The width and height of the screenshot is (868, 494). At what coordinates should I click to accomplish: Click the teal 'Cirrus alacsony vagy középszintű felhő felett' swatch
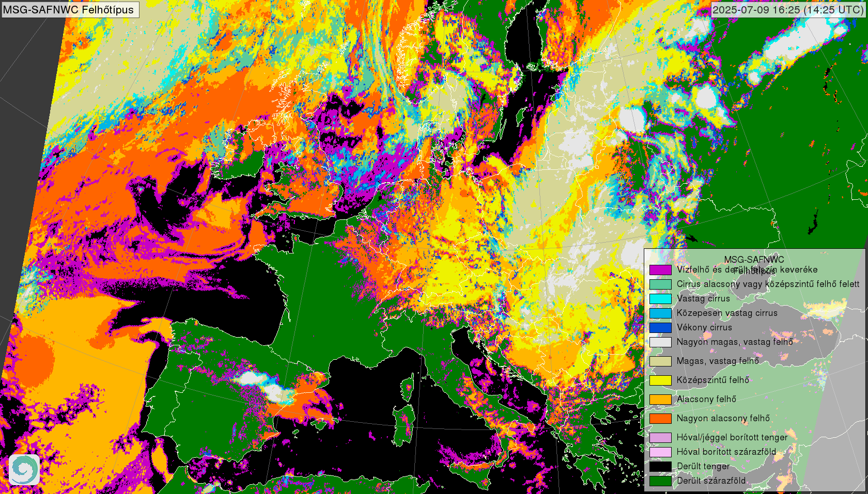(x=660, y=284)
